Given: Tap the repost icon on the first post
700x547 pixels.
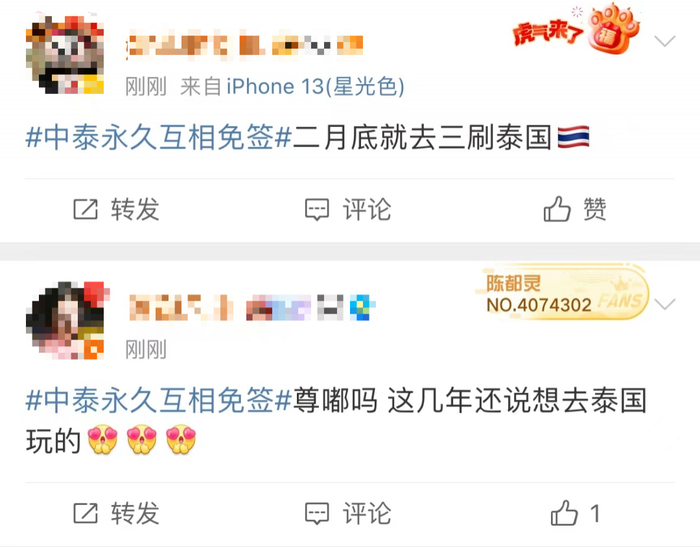Looking at the screenshot, I should point(85,209).
